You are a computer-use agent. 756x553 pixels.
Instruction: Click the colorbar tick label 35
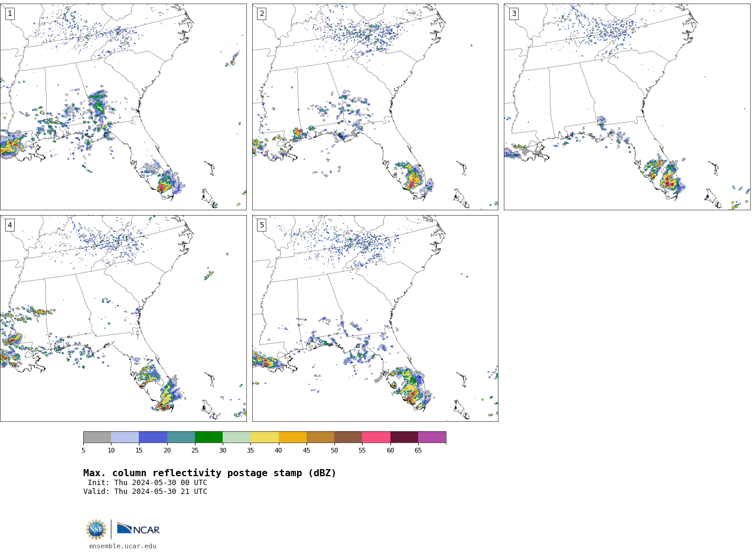[x=250, y=451]
